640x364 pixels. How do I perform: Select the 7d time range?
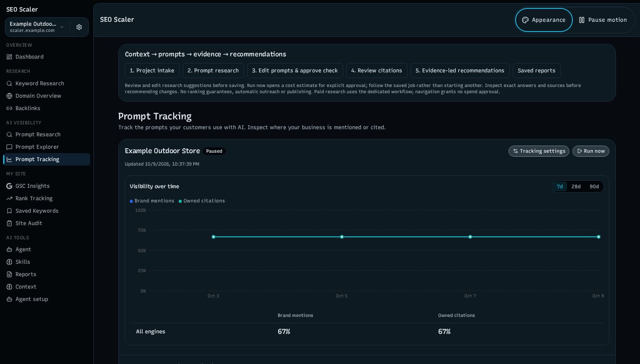pyautogui.click(x=560, y=186)
